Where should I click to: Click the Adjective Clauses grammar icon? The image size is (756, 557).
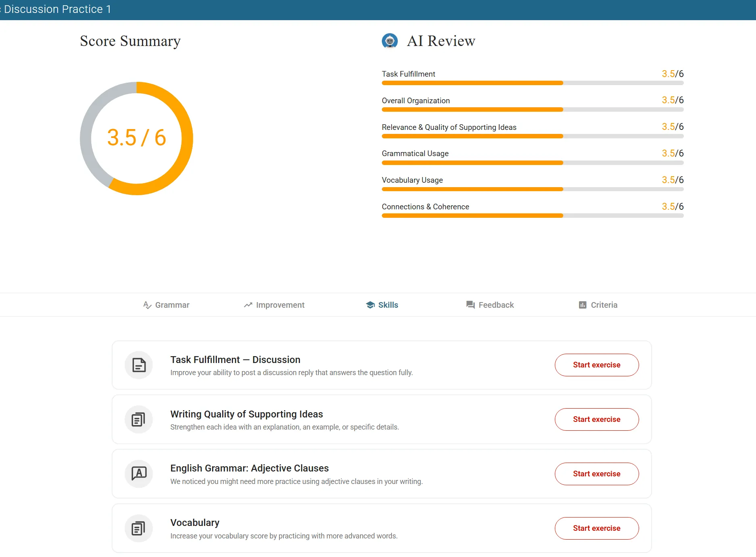click(139, 474)
